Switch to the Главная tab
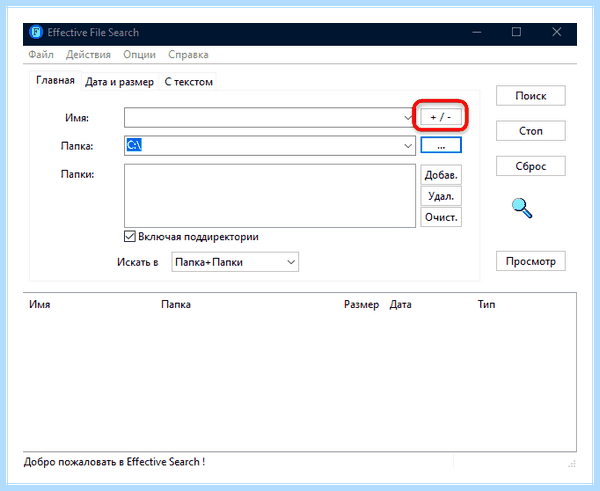The height and width of the screenshot is (491, 600). pos(55,80)
